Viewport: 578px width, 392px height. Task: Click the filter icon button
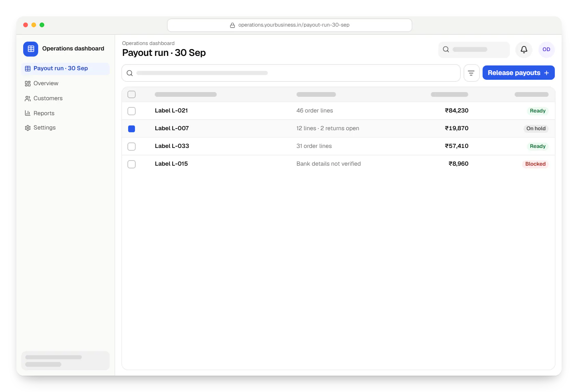471,73
